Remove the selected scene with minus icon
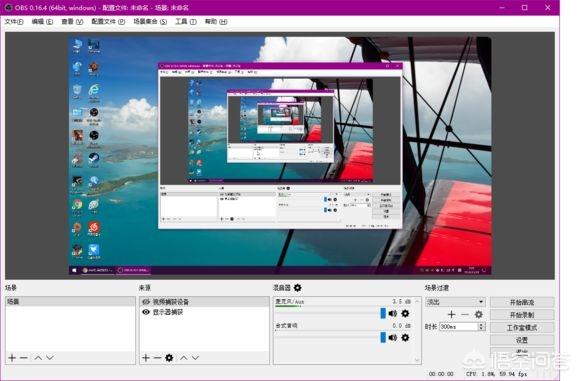 pyautogui.click(x=24, y=358)
